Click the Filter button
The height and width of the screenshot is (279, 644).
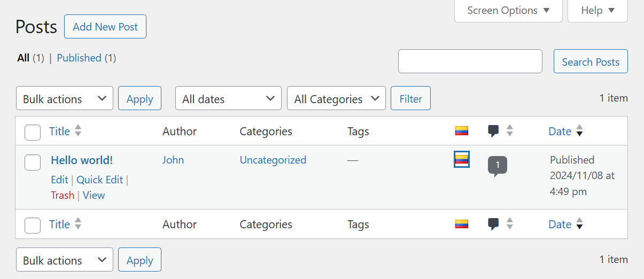410,98
